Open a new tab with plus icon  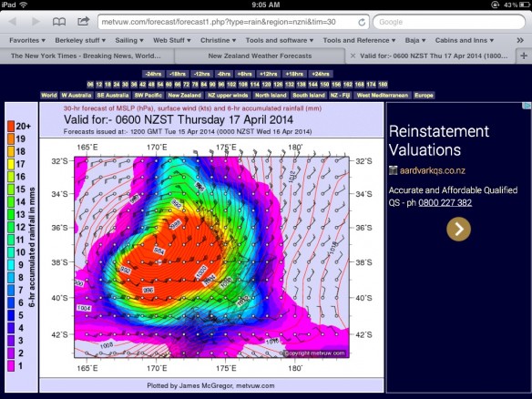coord(524,56)
